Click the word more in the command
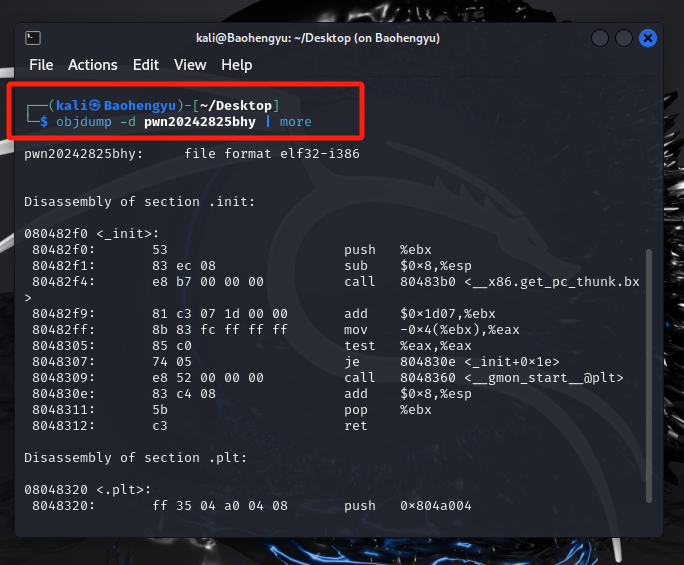 pos(296,122)
